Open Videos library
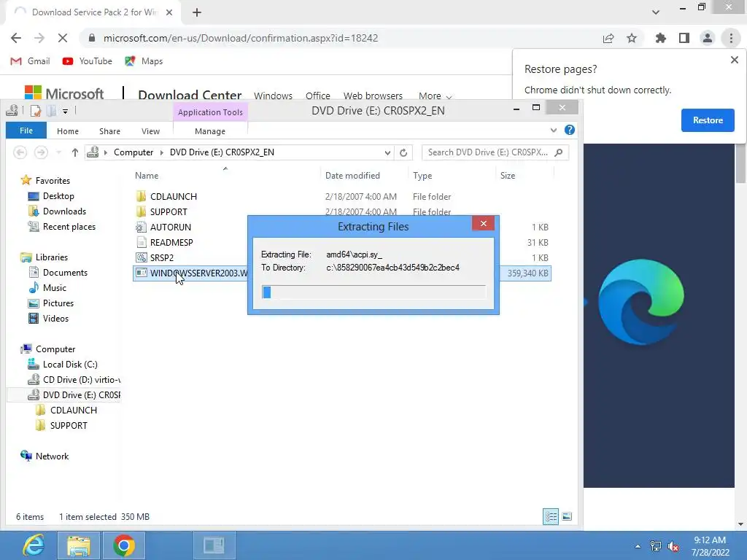747x560 pixels. click(55, 318)
